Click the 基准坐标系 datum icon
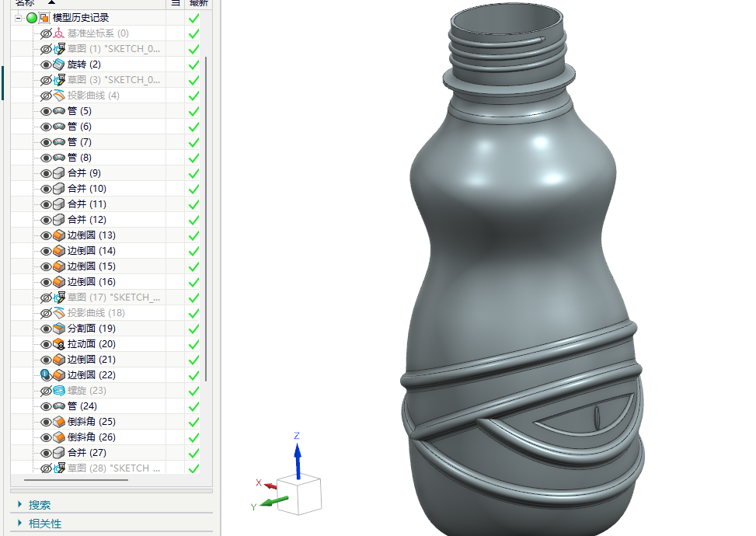 click(x=59, y=33)
